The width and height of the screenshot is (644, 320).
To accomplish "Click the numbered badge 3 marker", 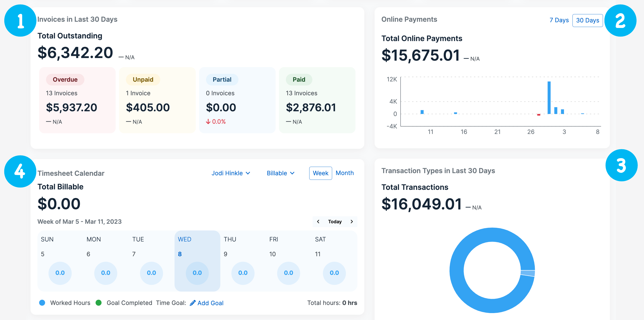I will point(622,165).
